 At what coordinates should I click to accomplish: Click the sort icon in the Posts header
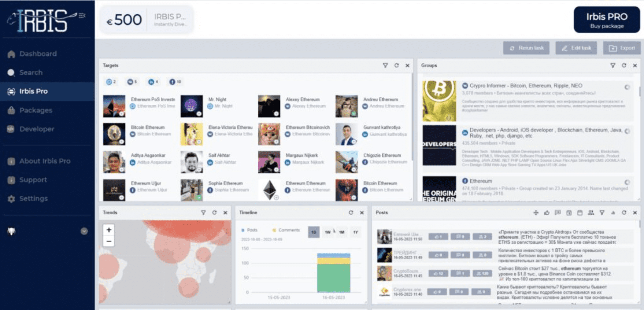coord(613,213)
